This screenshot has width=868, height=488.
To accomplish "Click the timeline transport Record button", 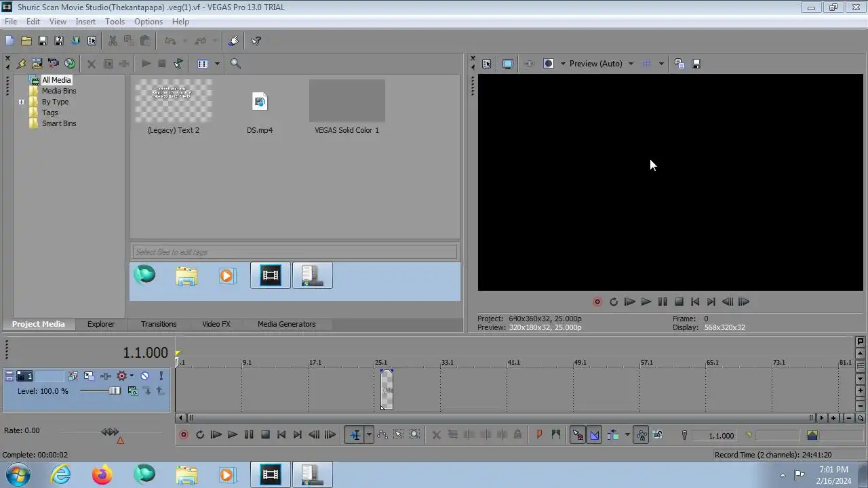I will click(x=184, y=435).
